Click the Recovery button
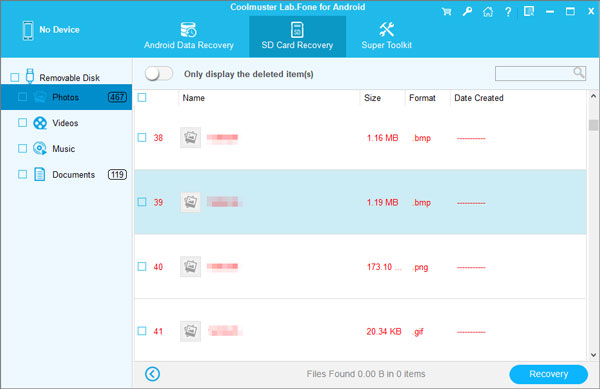Image resolution: width=600 pixels, height=389 pixels. point(548,374)
